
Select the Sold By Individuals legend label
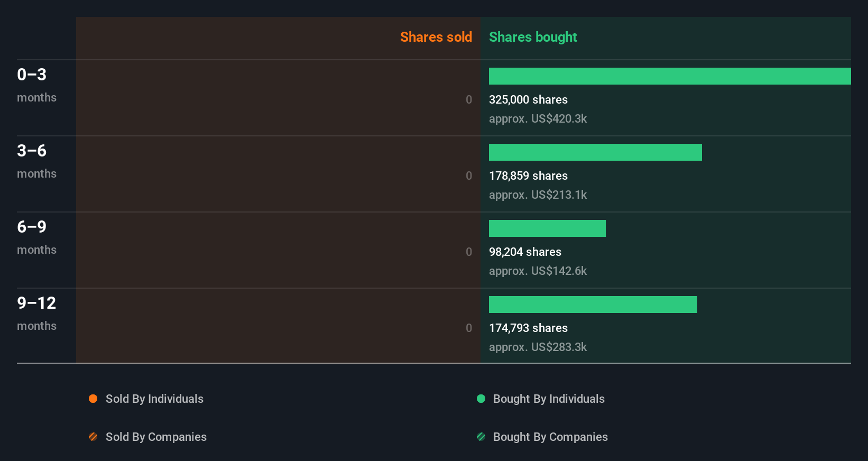pyautogui.click(x=154, y=399)
